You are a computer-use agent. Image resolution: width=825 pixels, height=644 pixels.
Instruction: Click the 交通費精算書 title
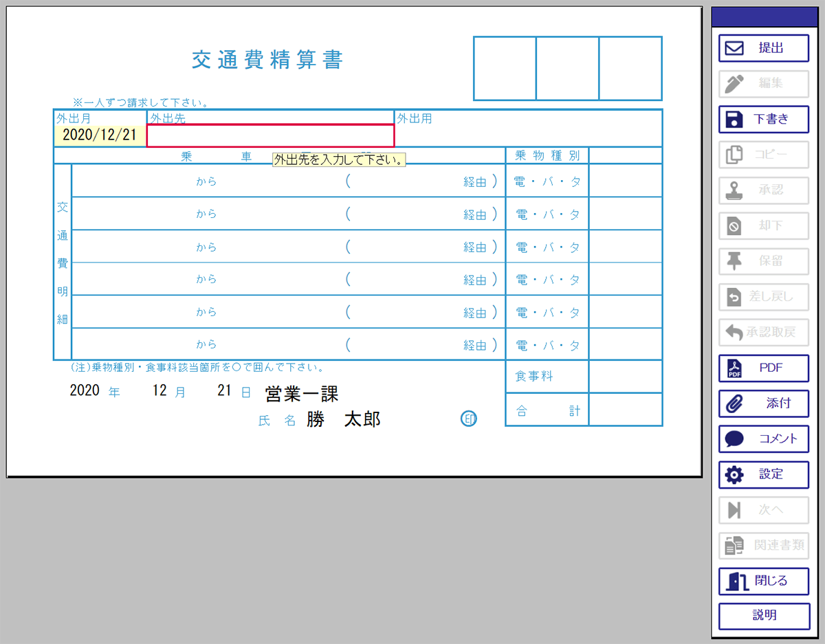pos(267,60)
